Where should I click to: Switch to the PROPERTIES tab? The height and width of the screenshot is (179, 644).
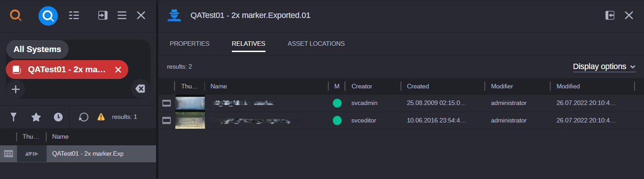(190, 44)
